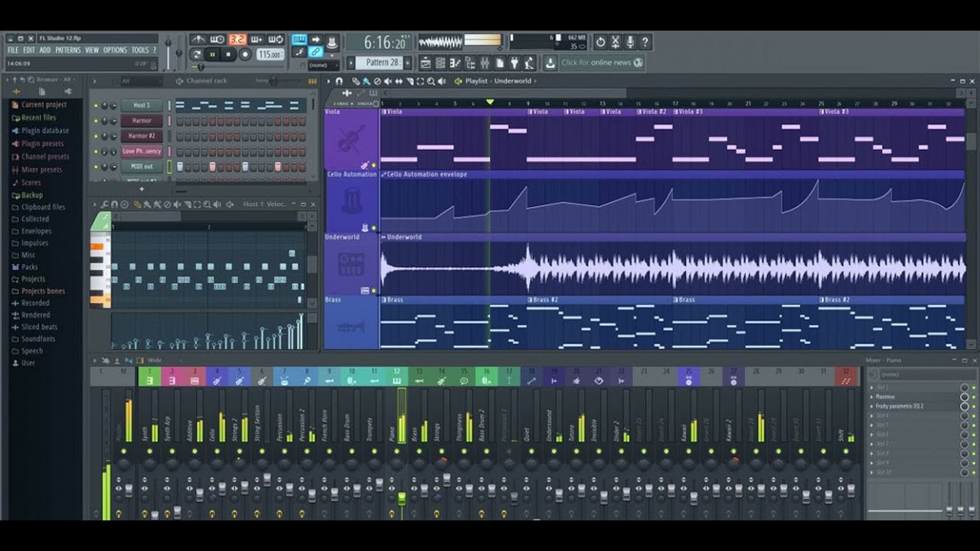Select the playlist pencil draw tool

[356, 80]
